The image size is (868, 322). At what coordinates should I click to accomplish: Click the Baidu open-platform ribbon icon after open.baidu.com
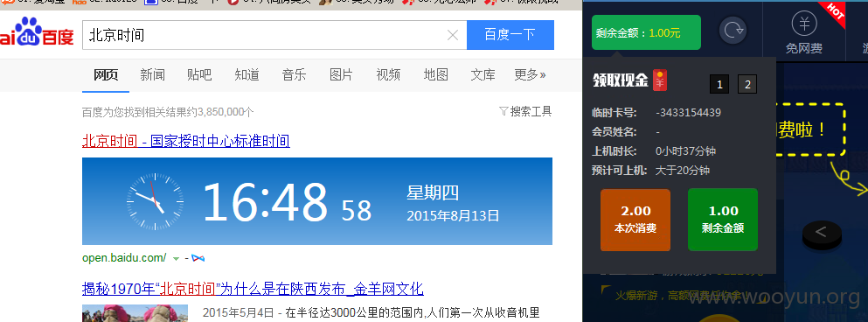click(x=198, y=258)
